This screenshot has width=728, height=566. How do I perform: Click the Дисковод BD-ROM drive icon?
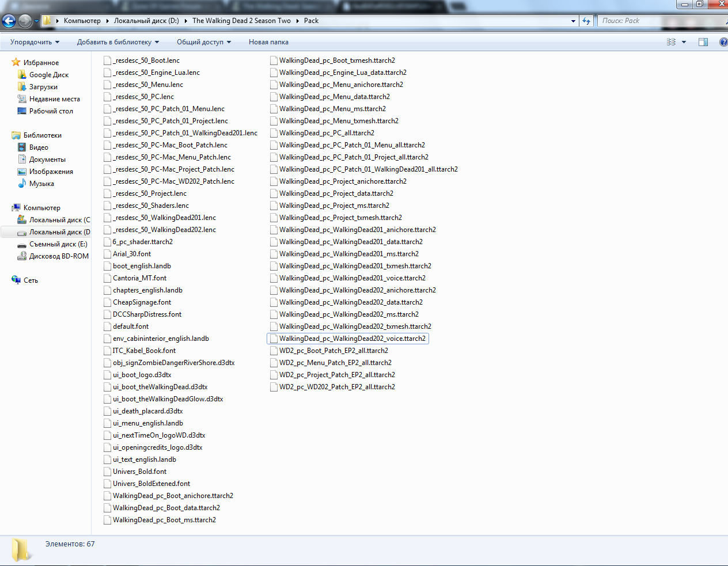coord(22,256)
